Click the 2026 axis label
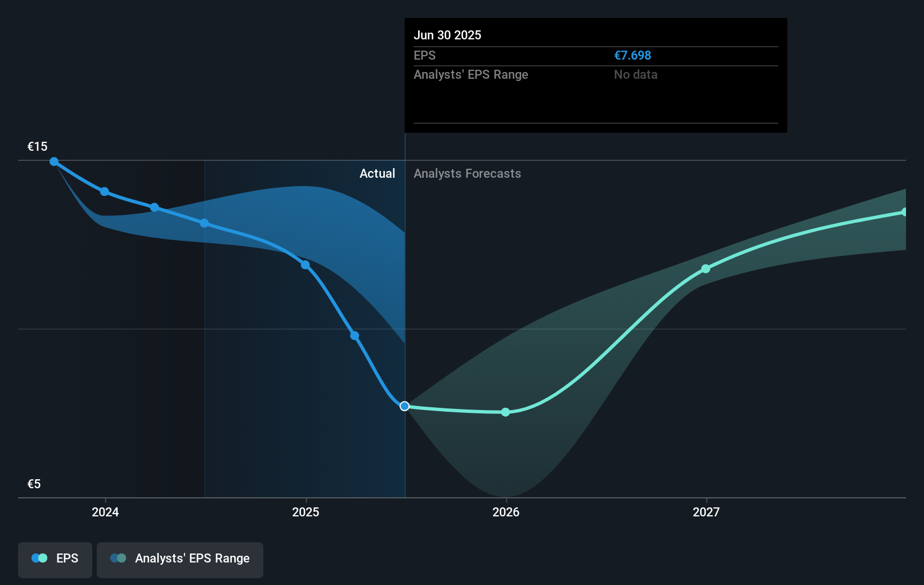Screen dimensions: 924x585 click(505, 512)
